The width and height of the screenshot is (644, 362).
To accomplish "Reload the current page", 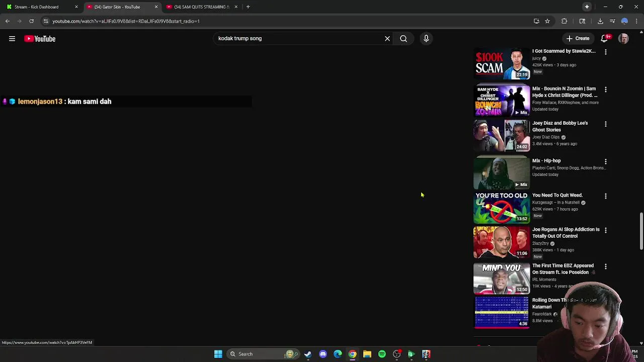I will point(31,21).
